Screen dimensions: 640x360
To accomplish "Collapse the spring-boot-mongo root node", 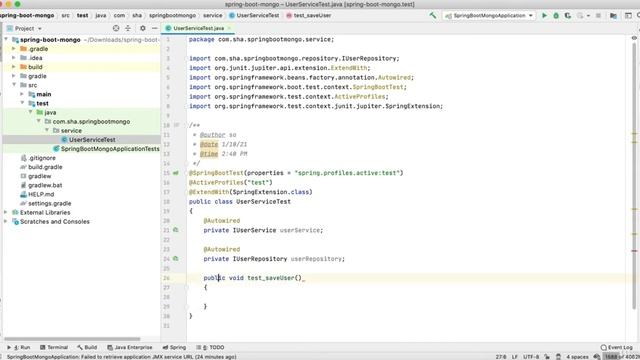I will point(6,40).
